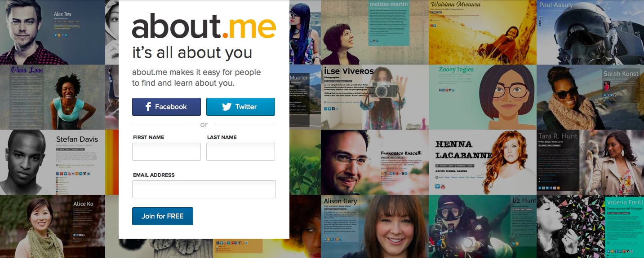
Task: Open Alice Ko's profile card
Action: (53, 227)
